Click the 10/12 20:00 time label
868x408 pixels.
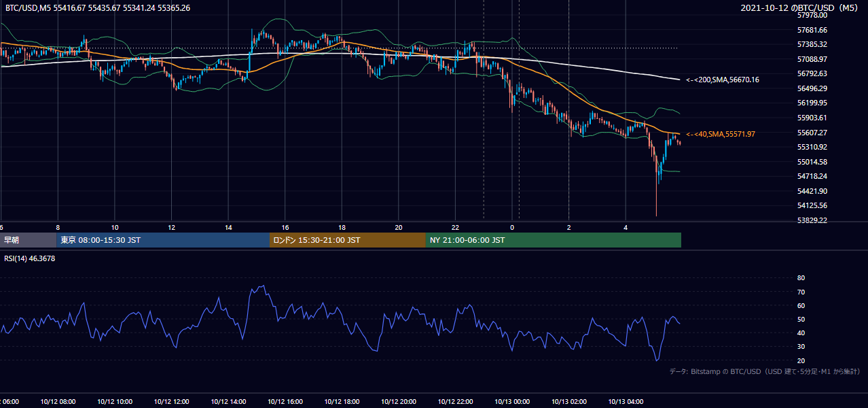399,402
